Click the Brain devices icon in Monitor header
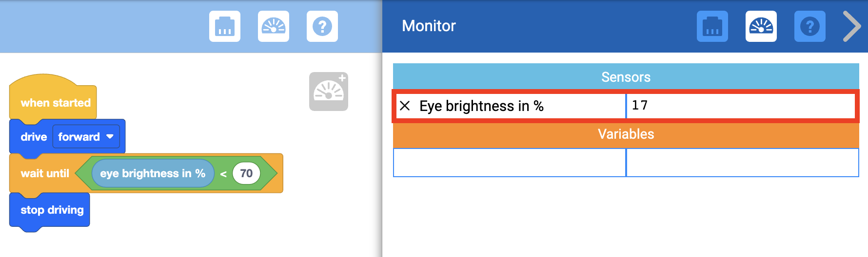868x257 pixels. tap(712, 26)
